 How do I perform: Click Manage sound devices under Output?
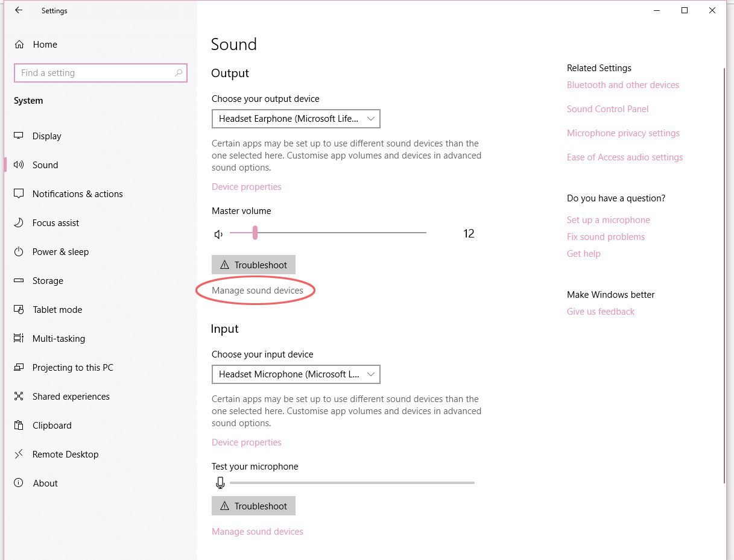tap(258, 291)
